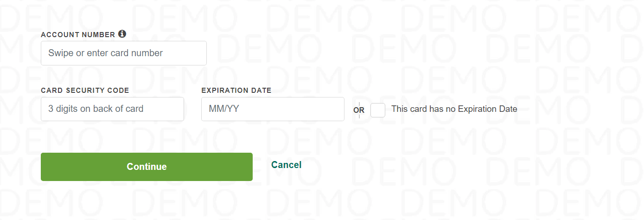This screenshot has width=644, height=220.
Task: Click the ACCOUNT NUMBER field label
Action: 78,35
